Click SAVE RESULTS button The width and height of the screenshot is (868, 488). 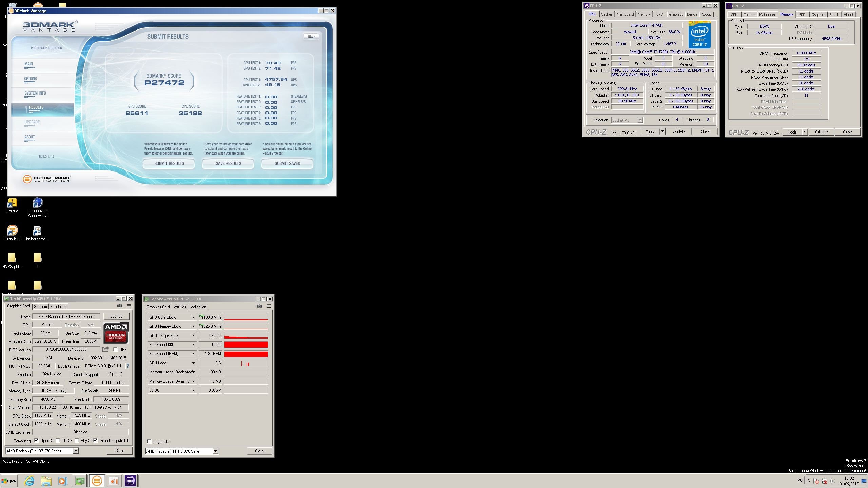[x=228, y=163]
